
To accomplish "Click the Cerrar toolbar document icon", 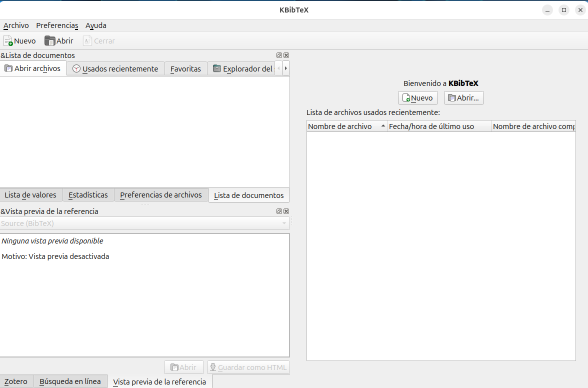I will 87,40.
